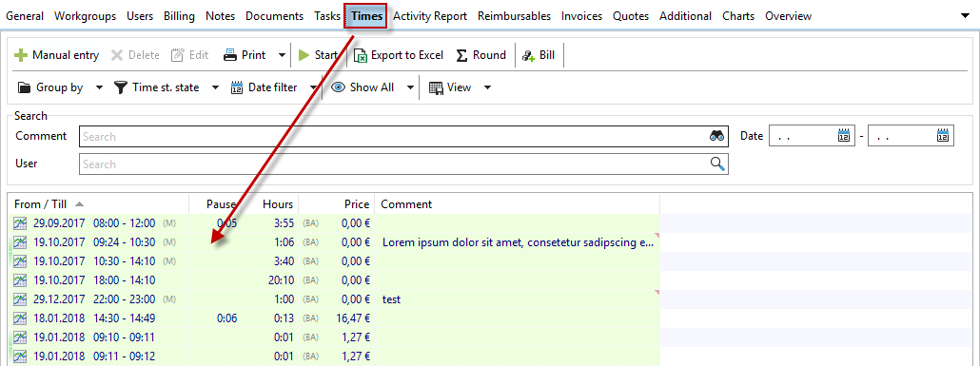Click binoculars icon in Comment search
This screenshot has height=366, width=980.
pos(716,136)
